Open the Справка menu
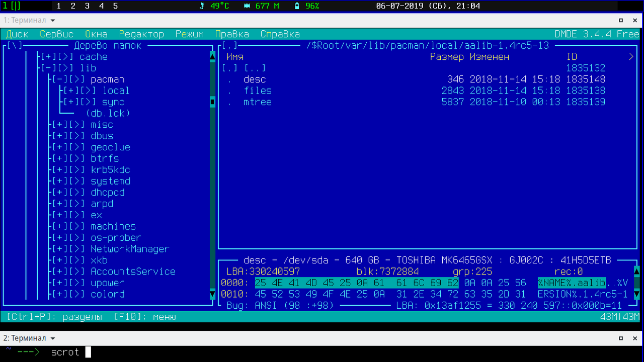Viewport: 644px width, 362px height. point(280,34)
